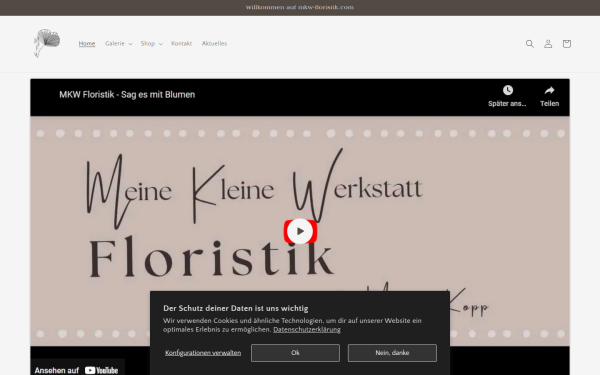Viewport: 600px width, 375px height.
Task: Expand the Galerie dropdown menu
Action: pyautogui.click(x=119, y=44)
